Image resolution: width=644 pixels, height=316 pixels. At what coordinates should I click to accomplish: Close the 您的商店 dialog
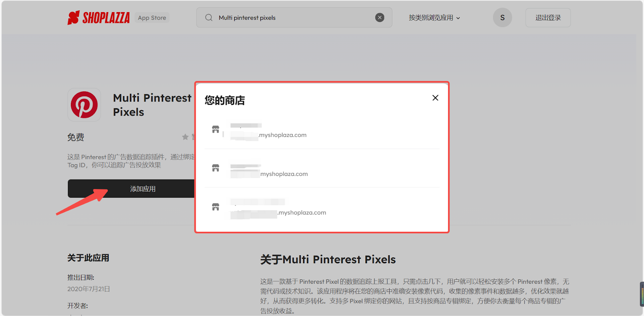[x=435, y=98]
